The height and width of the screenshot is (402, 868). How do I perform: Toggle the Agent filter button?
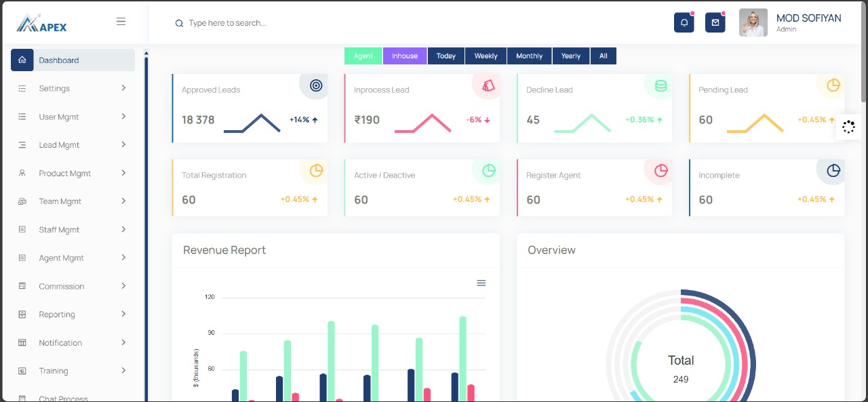click(x=363, y=56)
